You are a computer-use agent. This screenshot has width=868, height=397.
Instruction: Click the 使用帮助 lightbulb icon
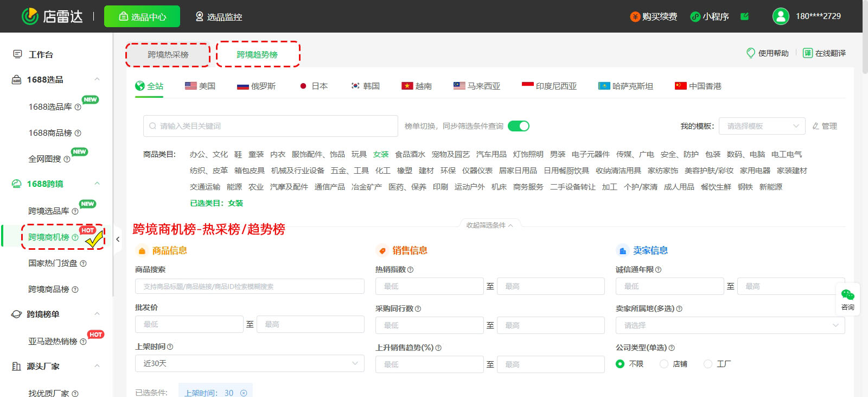[x=751, y=53]
